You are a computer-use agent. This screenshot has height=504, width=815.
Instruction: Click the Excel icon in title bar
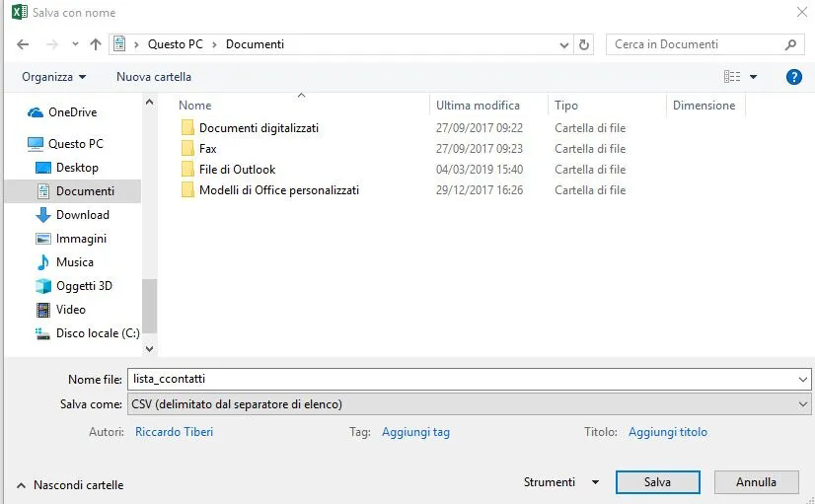19,12
